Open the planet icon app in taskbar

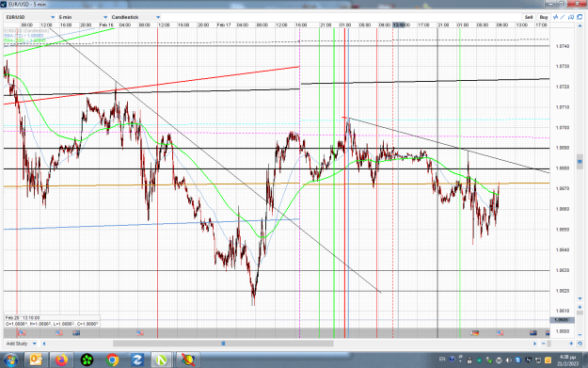click(x=188, y=360)
